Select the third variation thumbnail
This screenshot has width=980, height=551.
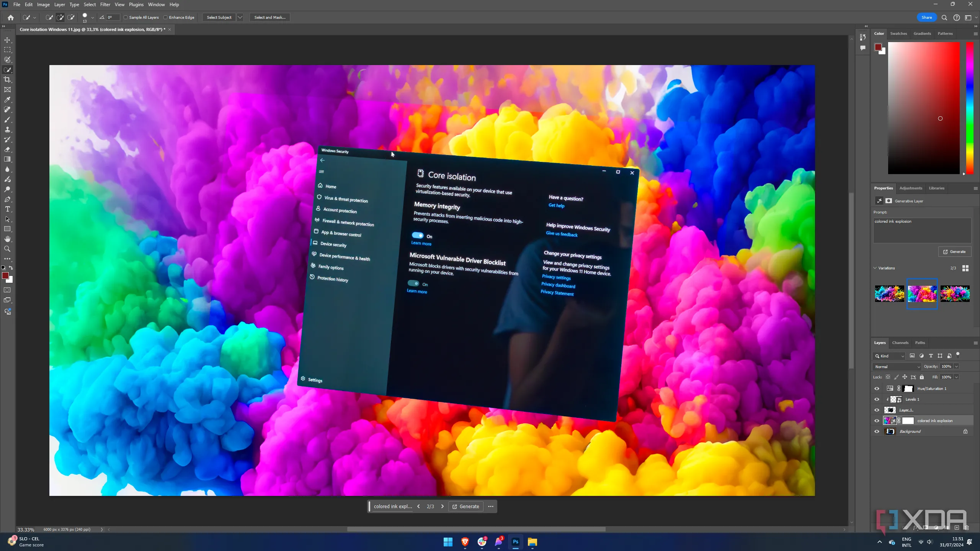(x=955, y=294)
